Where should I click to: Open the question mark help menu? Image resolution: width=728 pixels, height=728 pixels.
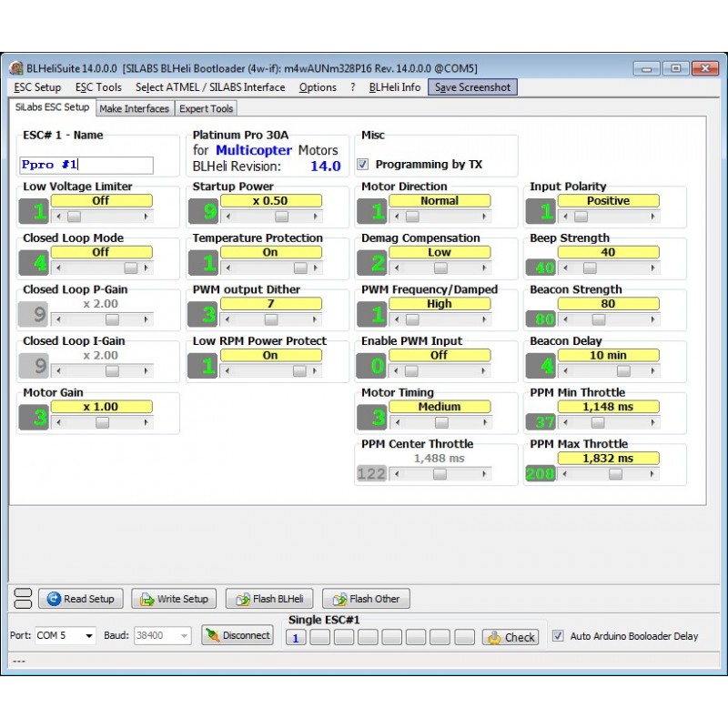point(353,87)
